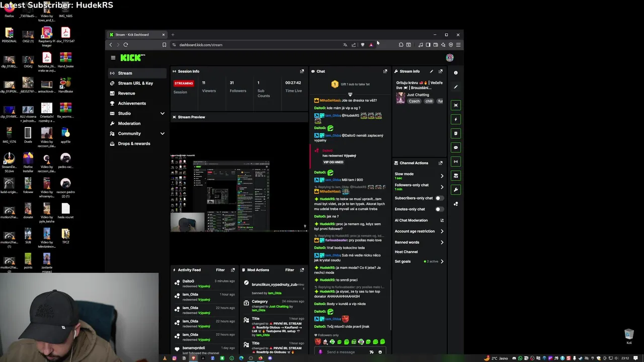Click the Stream Preview video thumbnail

coord(238,193)
